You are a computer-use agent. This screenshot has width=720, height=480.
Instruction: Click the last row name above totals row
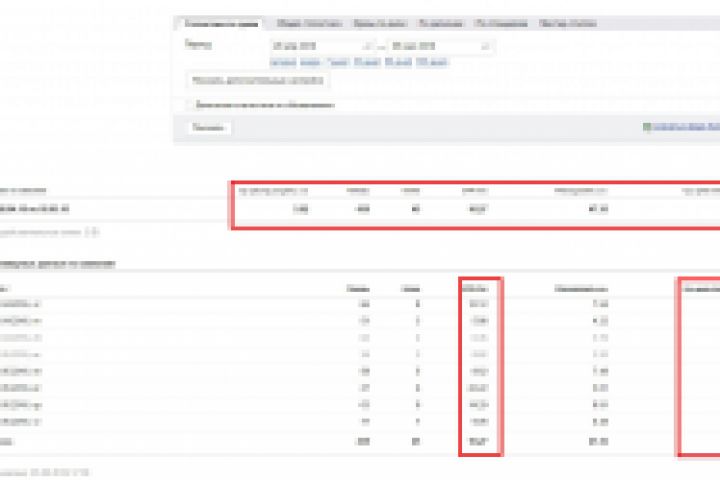pos(21,422)
